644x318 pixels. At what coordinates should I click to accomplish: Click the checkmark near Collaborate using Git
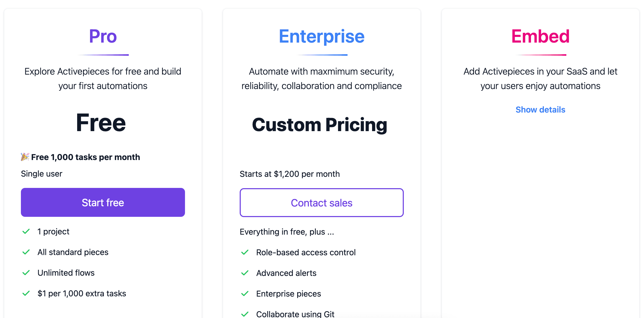tap(244, 314)
